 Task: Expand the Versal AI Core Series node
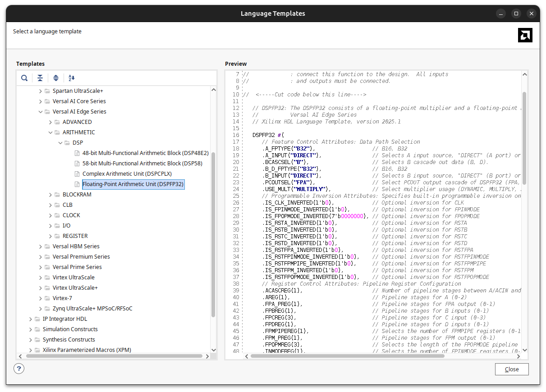click(x=41, y=101)
